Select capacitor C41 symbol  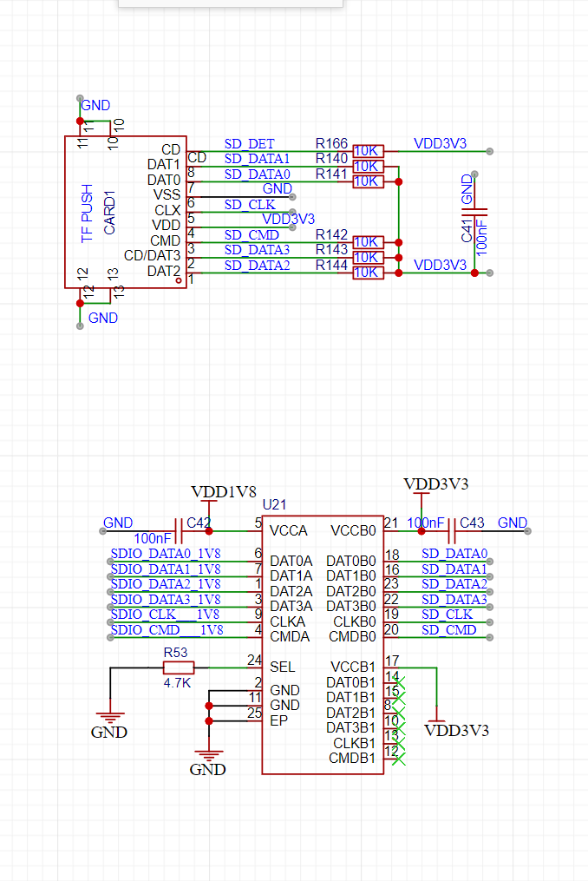474,212
